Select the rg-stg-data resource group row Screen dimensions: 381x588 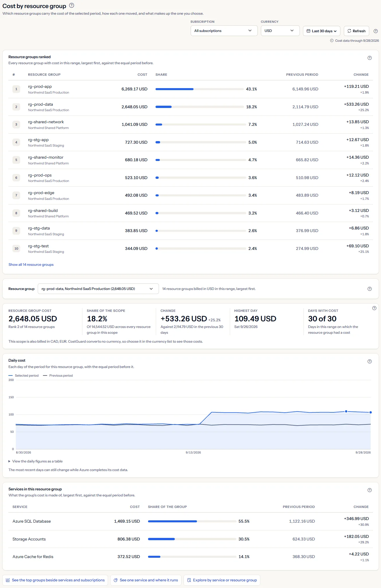point(191,231)
